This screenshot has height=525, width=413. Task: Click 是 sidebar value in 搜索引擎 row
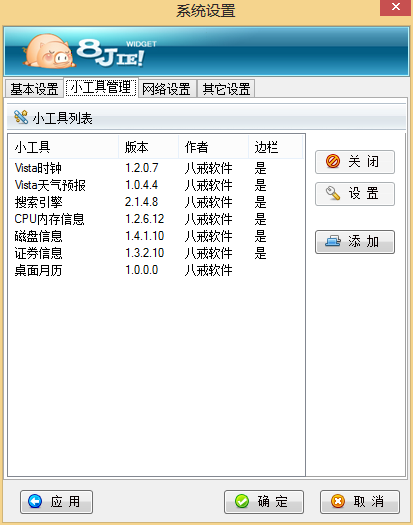(260, 202)
